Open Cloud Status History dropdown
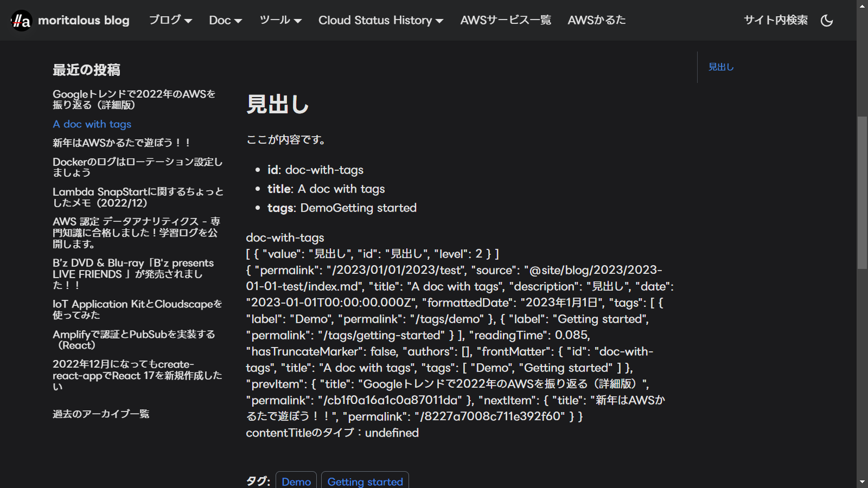Image resolution: width=868 pixels, height=488 pixels. tap(380, 20)
